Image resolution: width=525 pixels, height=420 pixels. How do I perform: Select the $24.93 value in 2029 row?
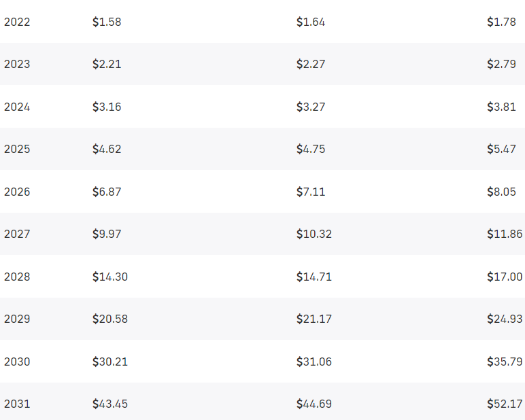(505, 319)
